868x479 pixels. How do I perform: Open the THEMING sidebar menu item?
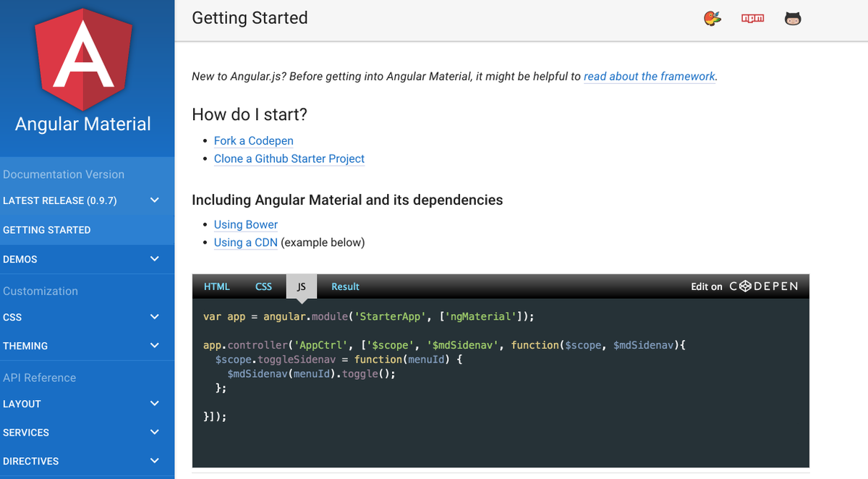click(x=87, y=346)
